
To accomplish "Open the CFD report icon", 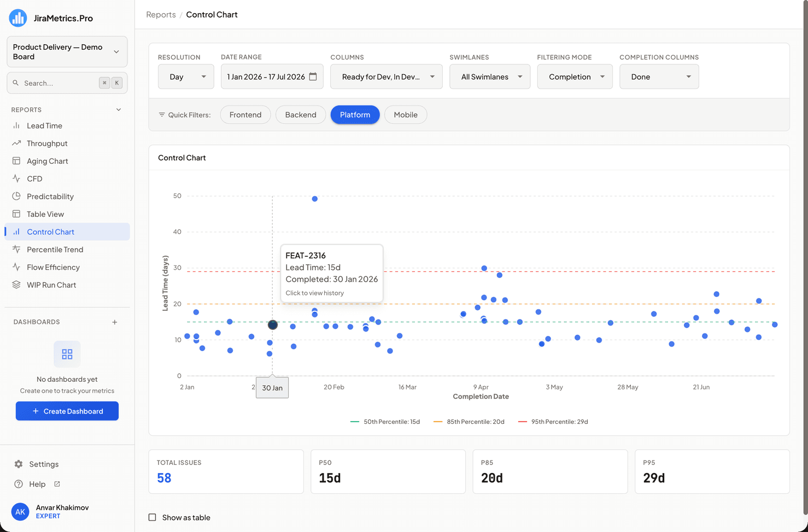I will 16,179.
